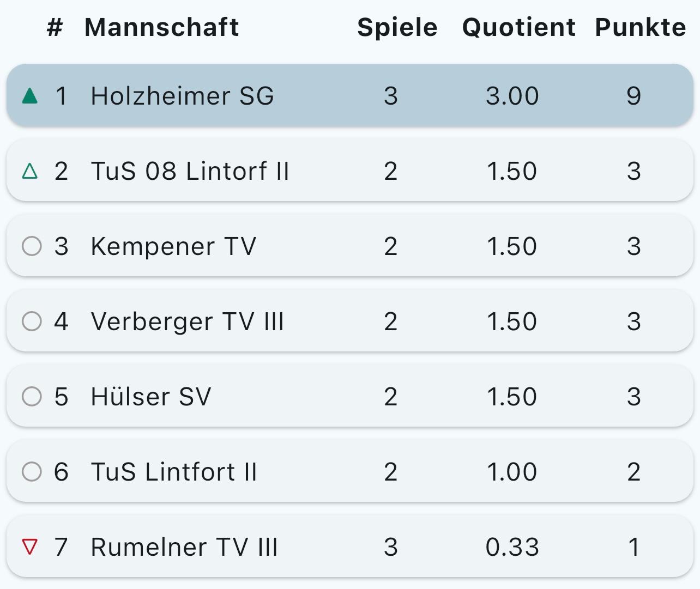The image size is (700, 589).
Task: Click the circle icon next to Kempener TV
Action: coord(32,246)
